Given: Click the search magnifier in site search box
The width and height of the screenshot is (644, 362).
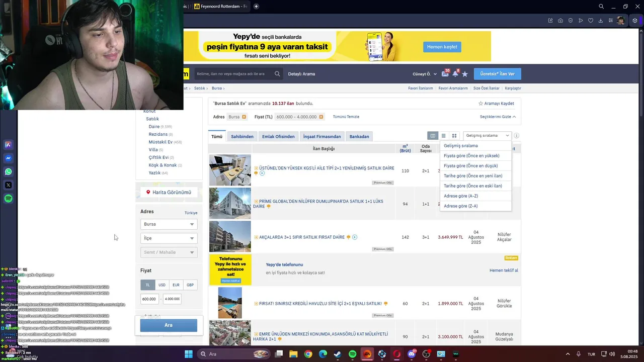Looking at the screenshot, I should (x=277, y=74).
